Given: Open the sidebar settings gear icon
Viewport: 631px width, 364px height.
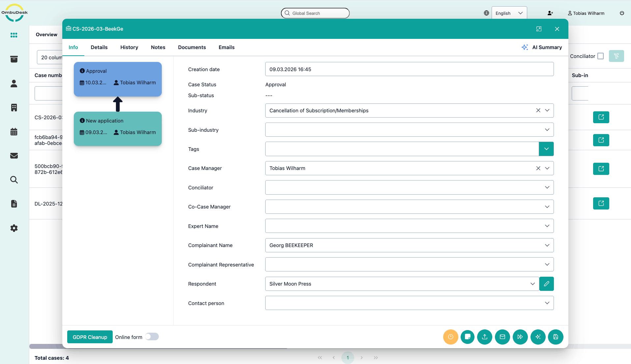Looking at the screenshot, I should [x=14, y=228].
